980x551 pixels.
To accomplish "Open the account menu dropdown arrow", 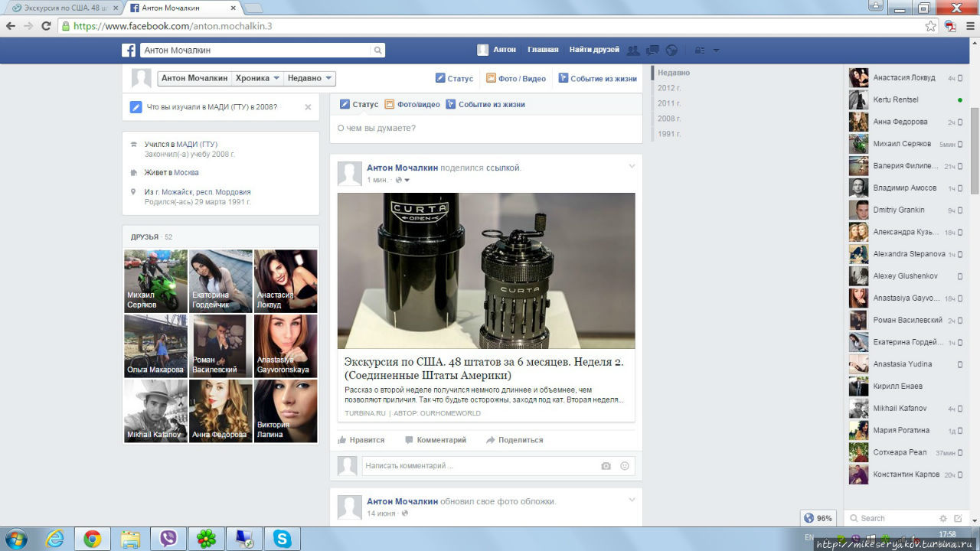I will [716, 51].
